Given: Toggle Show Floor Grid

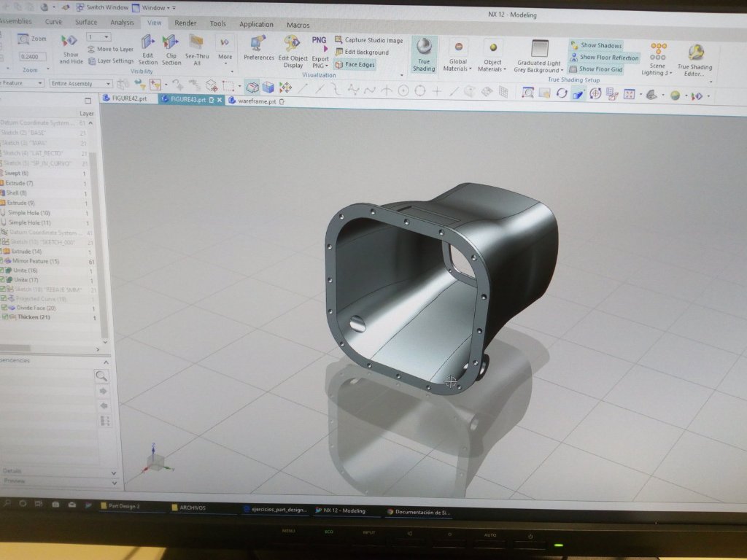Looking at the screenshot, I should [x=596, y=69].
